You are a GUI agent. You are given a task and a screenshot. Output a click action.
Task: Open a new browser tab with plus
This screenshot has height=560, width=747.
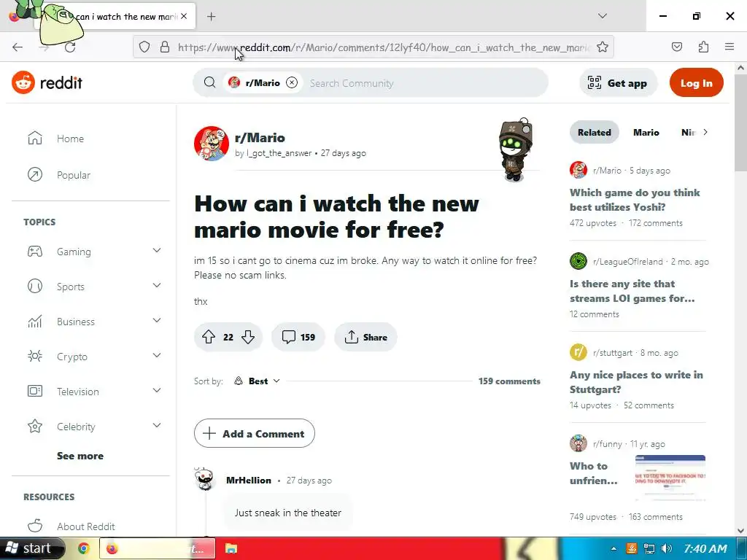(211, 17)
